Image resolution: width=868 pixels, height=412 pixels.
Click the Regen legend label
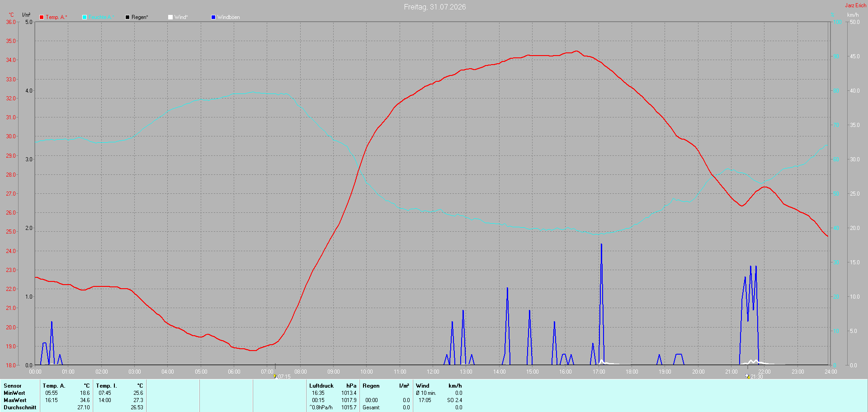point(140,17)
